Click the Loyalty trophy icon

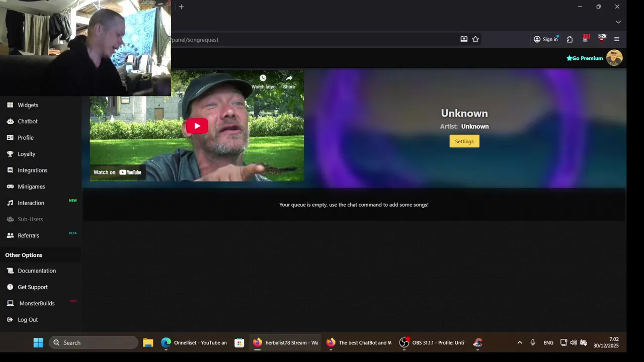pyautogui.click(x=10, y=154)
